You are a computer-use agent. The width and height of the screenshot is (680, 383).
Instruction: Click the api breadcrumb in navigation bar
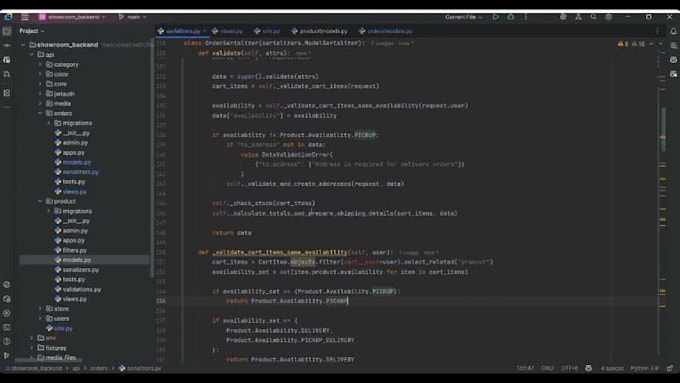76,368
